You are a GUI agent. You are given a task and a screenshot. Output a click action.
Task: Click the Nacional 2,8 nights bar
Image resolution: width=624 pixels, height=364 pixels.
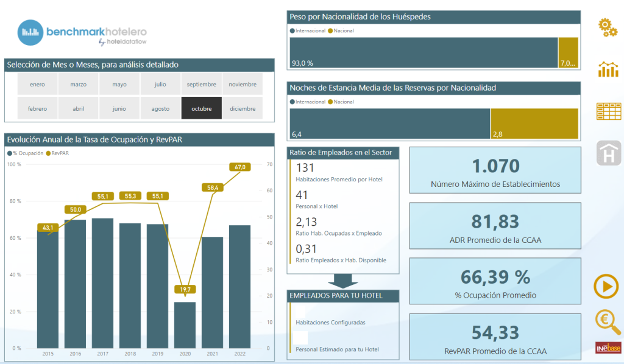click(x=534, y=124)
